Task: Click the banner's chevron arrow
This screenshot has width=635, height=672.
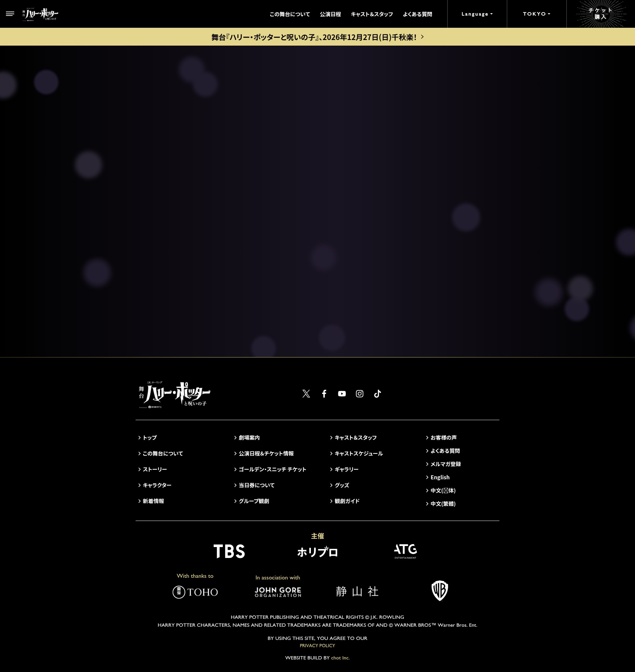Action: point(422,37)
